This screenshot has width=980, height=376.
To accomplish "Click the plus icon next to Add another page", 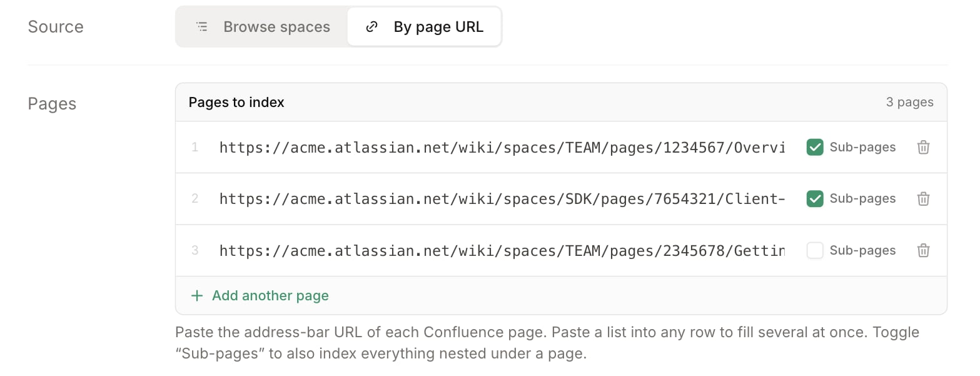I will 197,295.
